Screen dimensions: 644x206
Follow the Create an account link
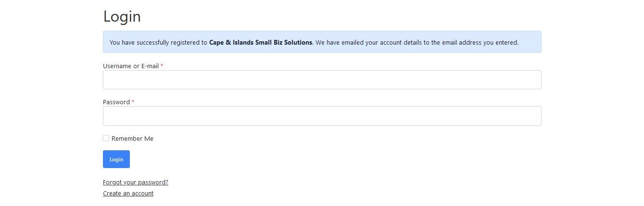click(x=128, y=194)
